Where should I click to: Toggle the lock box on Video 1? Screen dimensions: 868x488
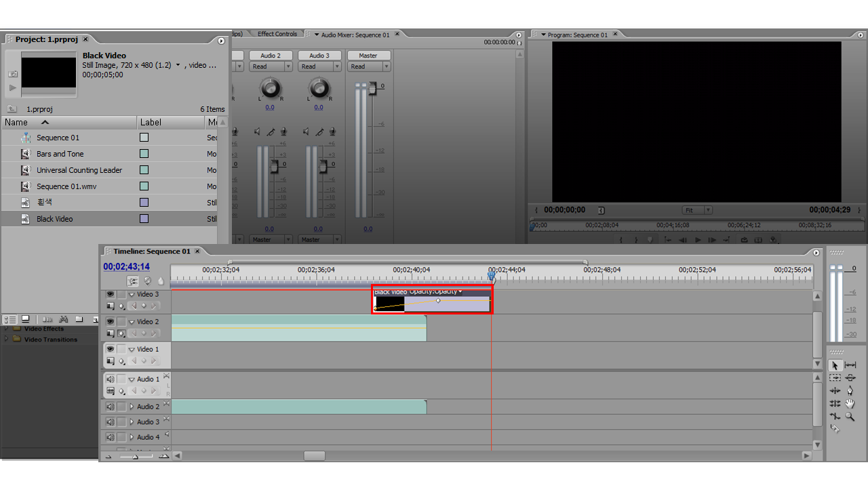(121, 349)
